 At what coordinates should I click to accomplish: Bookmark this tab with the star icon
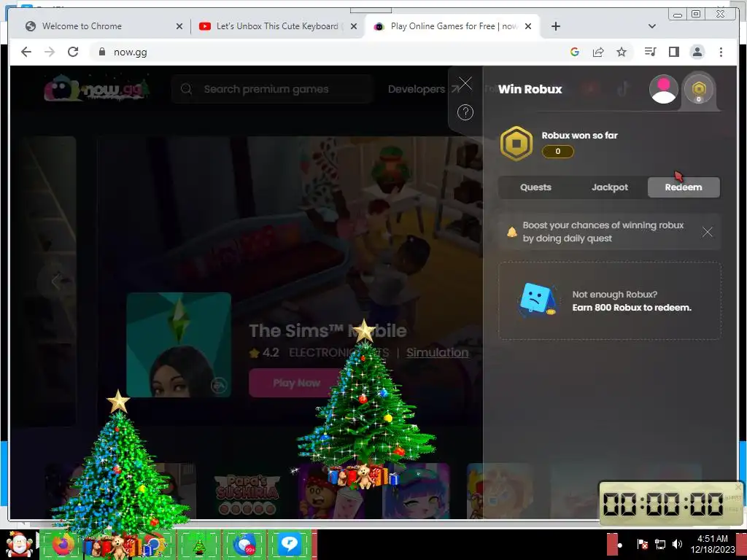622,52
